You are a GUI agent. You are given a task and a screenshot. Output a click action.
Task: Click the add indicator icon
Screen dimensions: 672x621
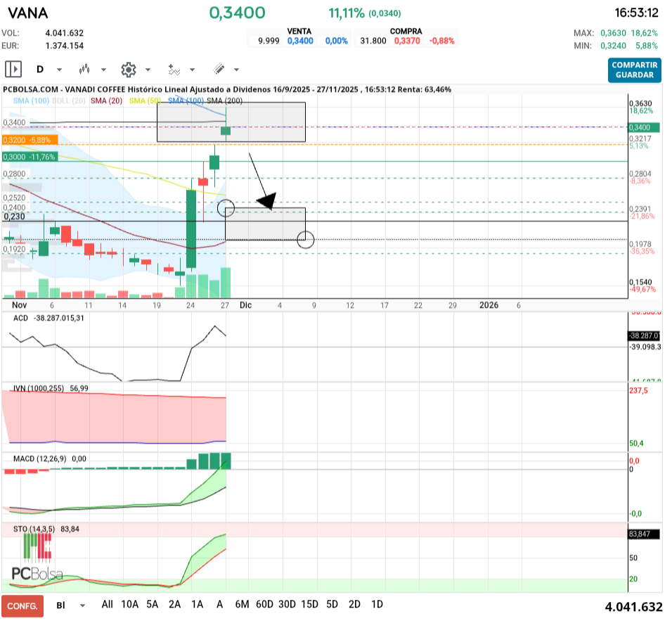tap(174, 69)
